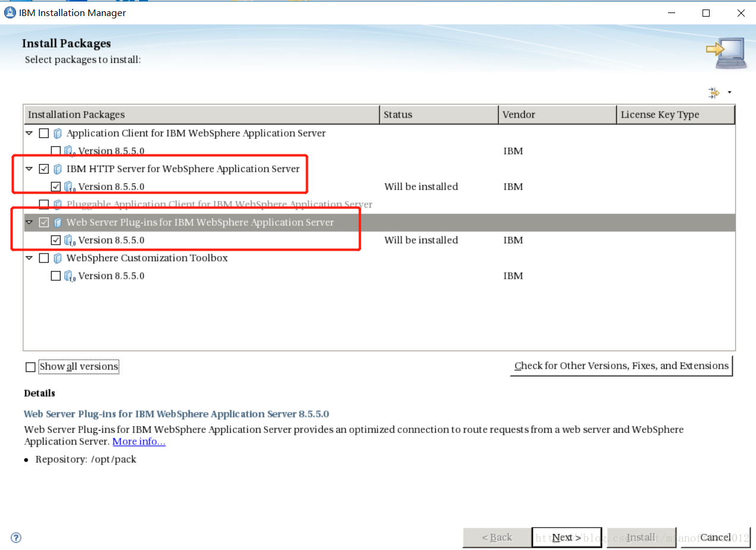Click the Web Server Plug-ins package icon
The height and width of the screenshot is (550, 756).
coord(58,222)
